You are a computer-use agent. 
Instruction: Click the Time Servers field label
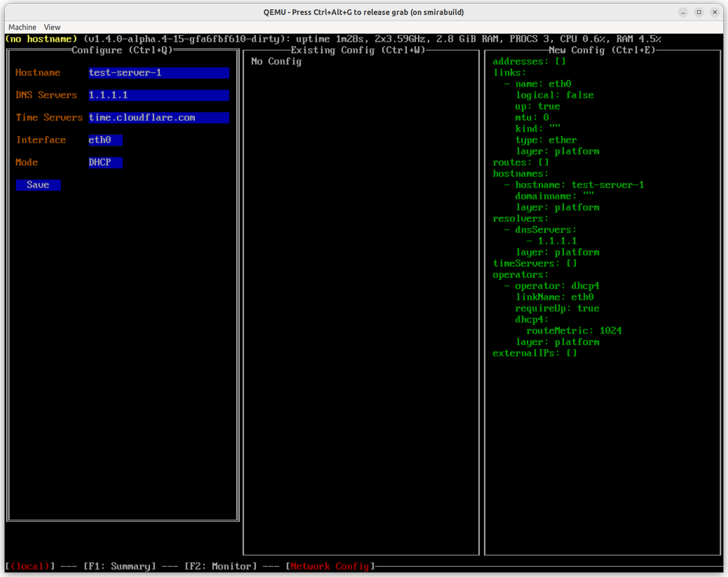[x=49, y=117]
